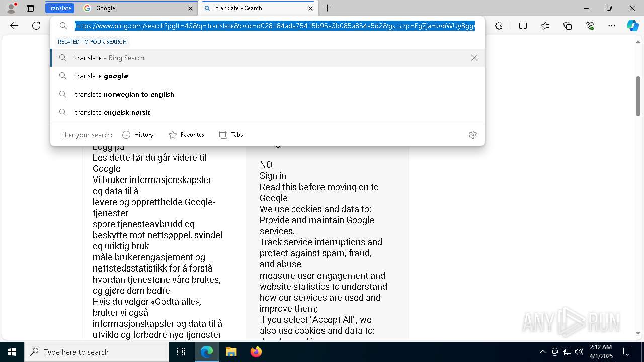Image resolution: width=644 pixels, height=362 pixels.
Task: Open the Copilot sidebar icon
Action: tap(632, 26)
